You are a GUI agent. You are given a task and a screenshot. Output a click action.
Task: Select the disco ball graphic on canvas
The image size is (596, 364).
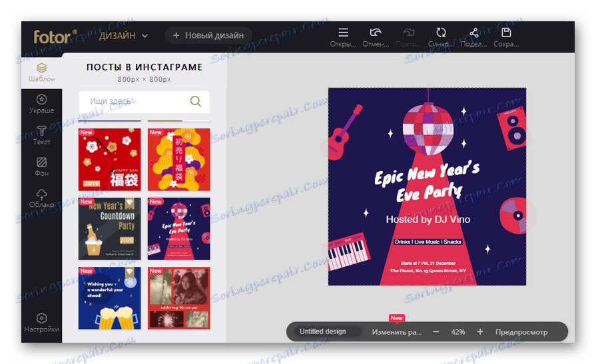428,129
